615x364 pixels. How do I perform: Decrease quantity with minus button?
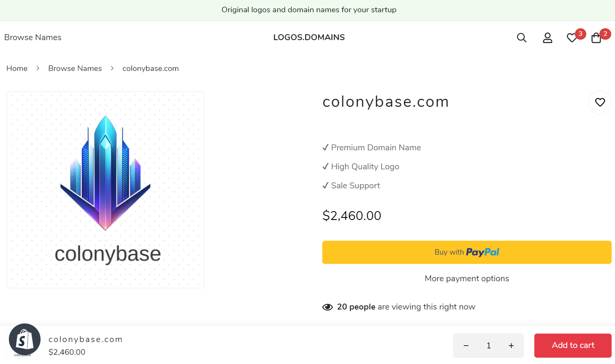click(x=466, y=346)
